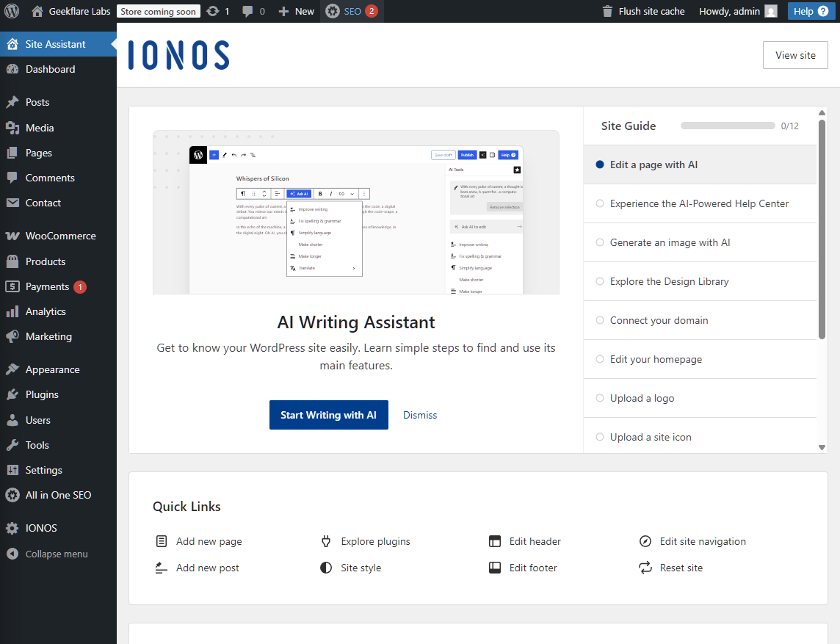The width and height of the screenshot is (840, 644).
Task: Collapse the admin sidebar menu
Action: pos(57,554)
